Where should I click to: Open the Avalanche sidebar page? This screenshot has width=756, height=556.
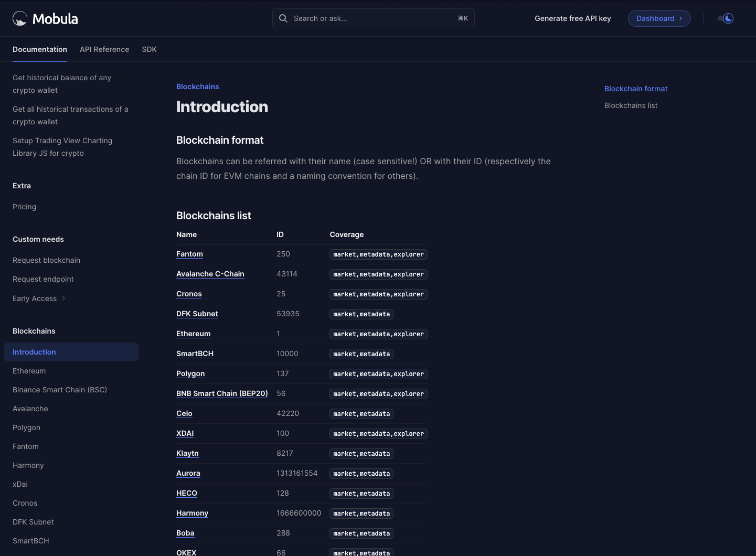[30, 409]
